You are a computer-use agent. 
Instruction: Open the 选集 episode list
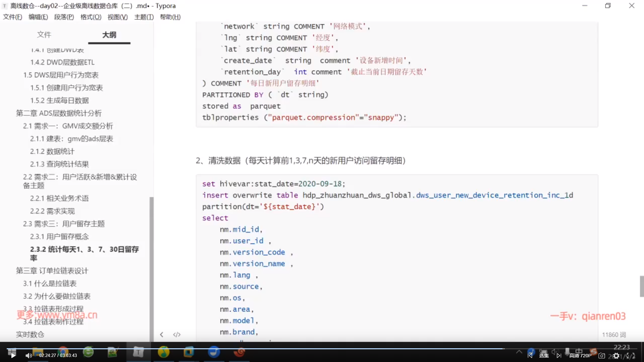[x=544, y=356]
